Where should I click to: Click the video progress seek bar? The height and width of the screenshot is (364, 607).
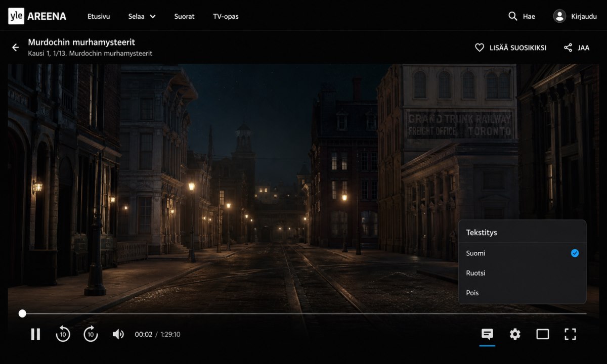(x=303, y=313)
